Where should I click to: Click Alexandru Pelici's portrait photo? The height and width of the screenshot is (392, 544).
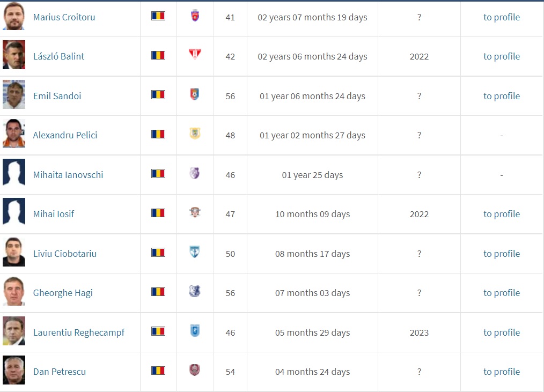pyautogui.click(x=14, y=134)
